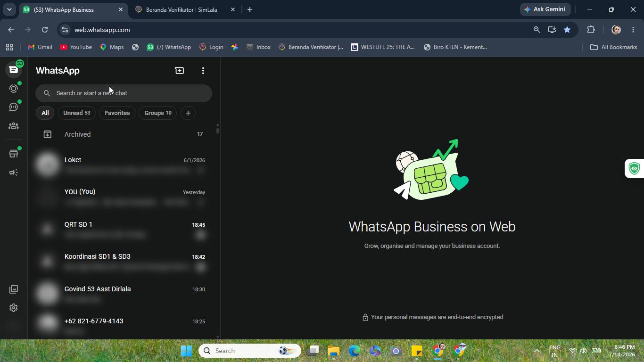Image resolution: width=644 pixels, height=362 pixels.
Task: Open the WhatsApp three-dot menu
Action: [x=203, y=71]
